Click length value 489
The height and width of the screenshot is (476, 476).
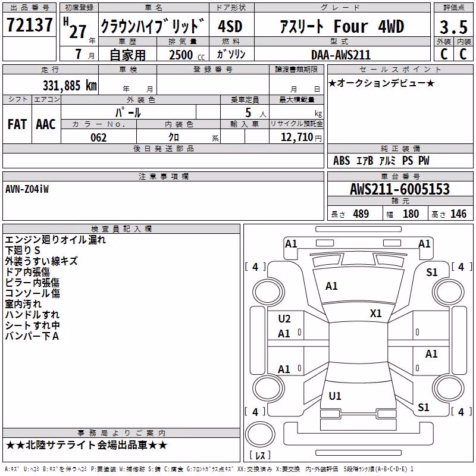tap(361, 214)
